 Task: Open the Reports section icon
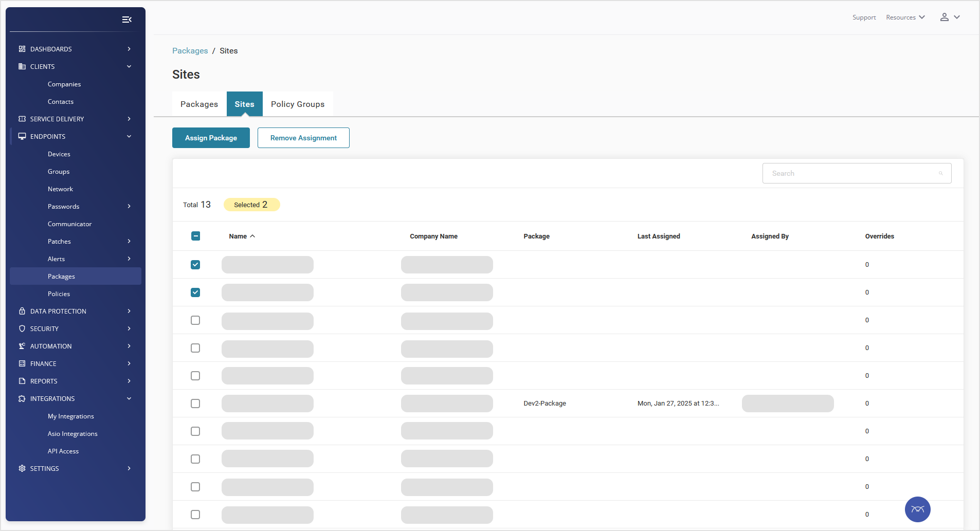tap(22, 381)
